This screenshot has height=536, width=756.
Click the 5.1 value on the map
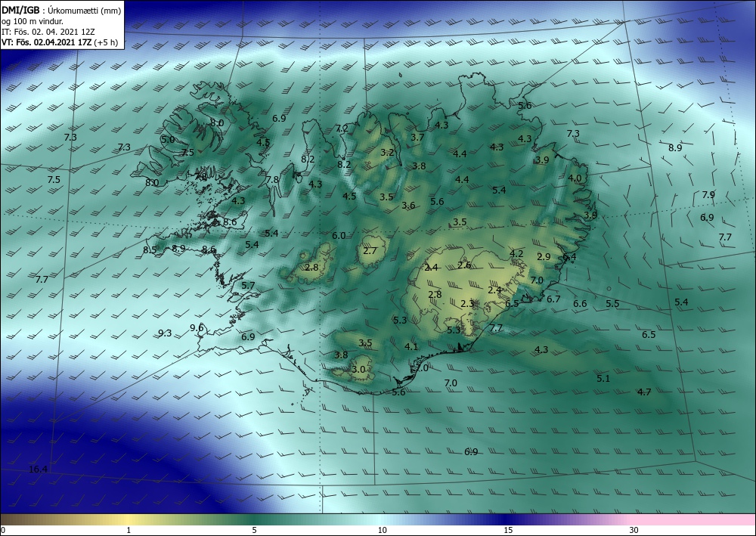pyautogui.click(x=603, y=379)
